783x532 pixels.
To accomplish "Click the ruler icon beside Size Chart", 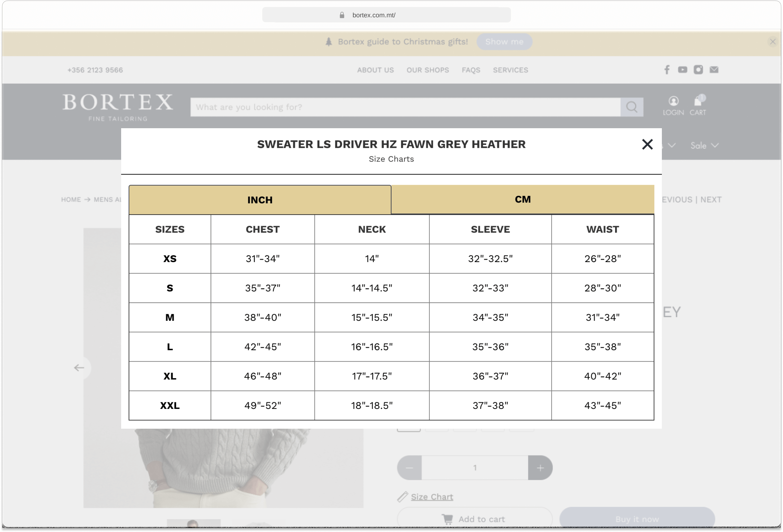I will click(x=402, y=497).
